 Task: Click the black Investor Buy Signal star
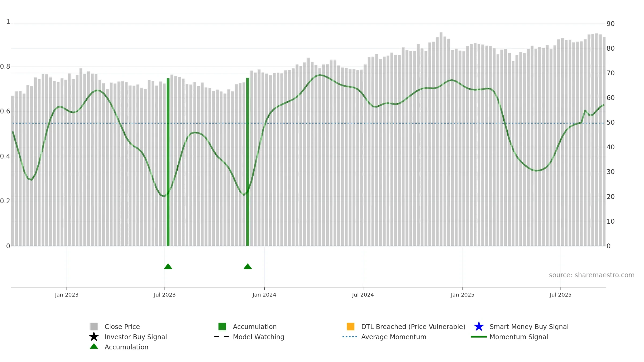click(94, 337)
